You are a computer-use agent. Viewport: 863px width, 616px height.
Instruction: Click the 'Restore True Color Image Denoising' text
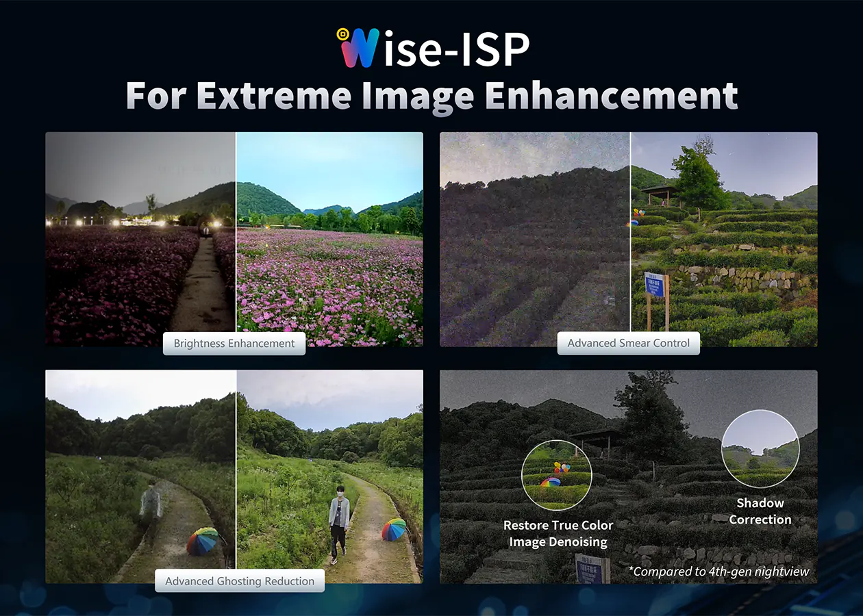(558, 534)
